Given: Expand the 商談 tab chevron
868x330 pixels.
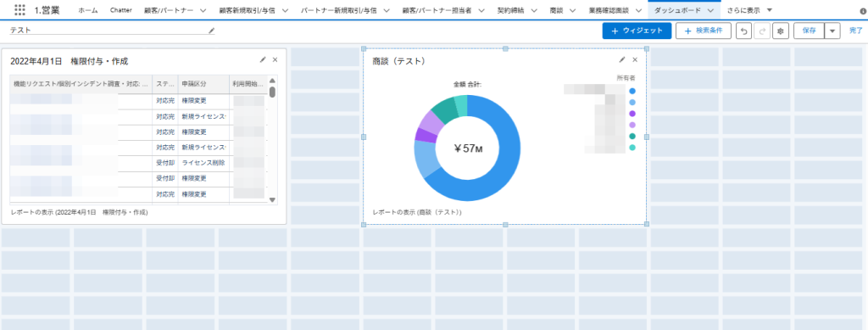Looking at the screenshot, I should click(x=572, y=10).
